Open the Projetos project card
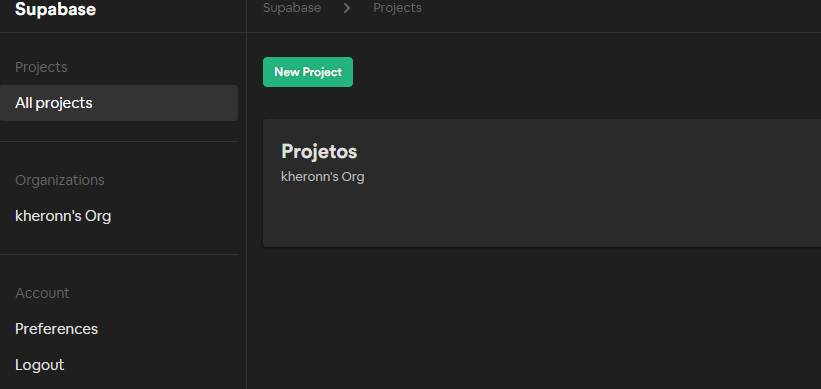 pos(542,183)
